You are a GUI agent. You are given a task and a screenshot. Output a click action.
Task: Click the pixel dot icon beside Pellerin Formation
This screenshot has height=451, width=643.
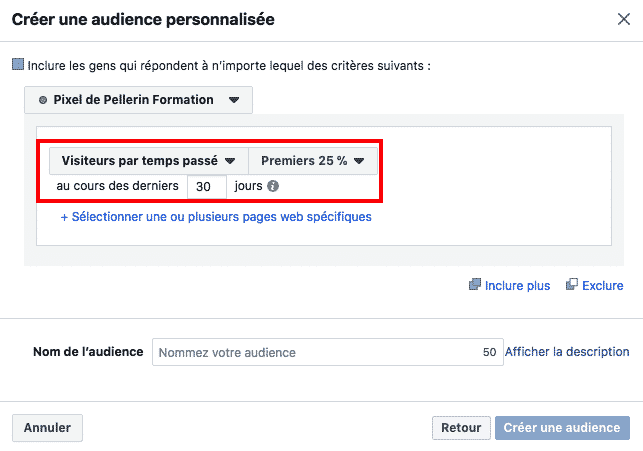[x=42, y=100]
